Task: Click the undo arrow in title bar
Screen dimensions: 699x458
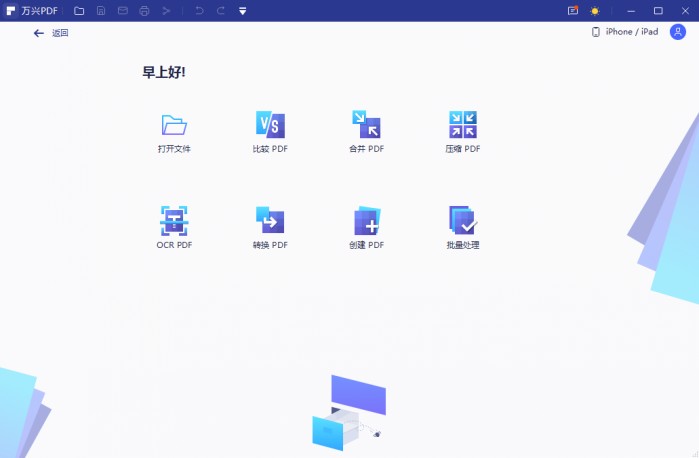Action: coord(198,11)
